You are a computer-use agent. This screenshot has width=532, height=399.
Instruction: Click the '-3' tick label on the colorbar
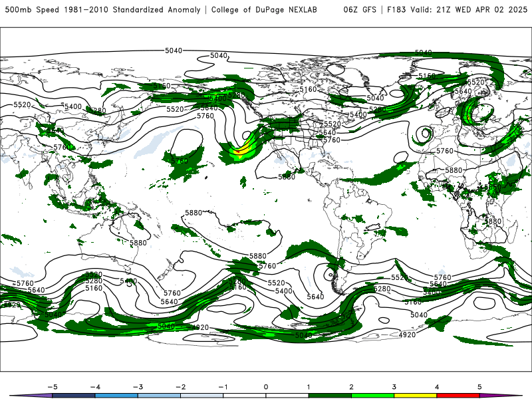coord(138,387)
